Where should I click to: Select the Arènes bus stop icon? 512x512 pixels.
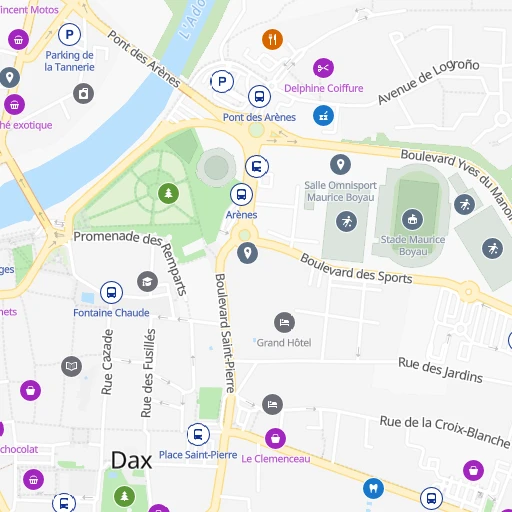coord(241,194)
